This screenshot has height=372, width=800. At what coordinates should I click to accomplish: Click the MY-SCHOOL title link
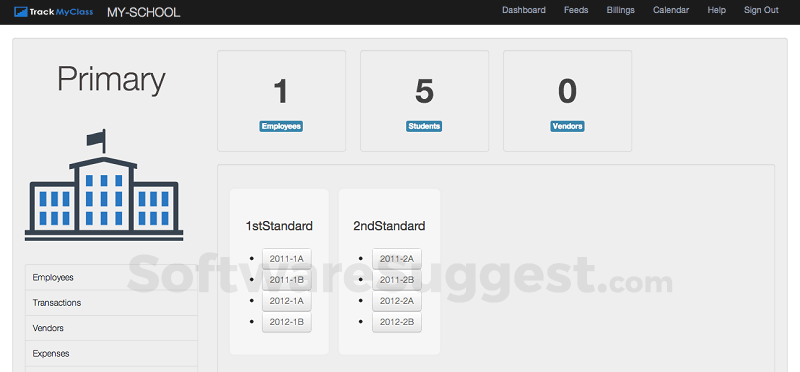coord(143,12)
